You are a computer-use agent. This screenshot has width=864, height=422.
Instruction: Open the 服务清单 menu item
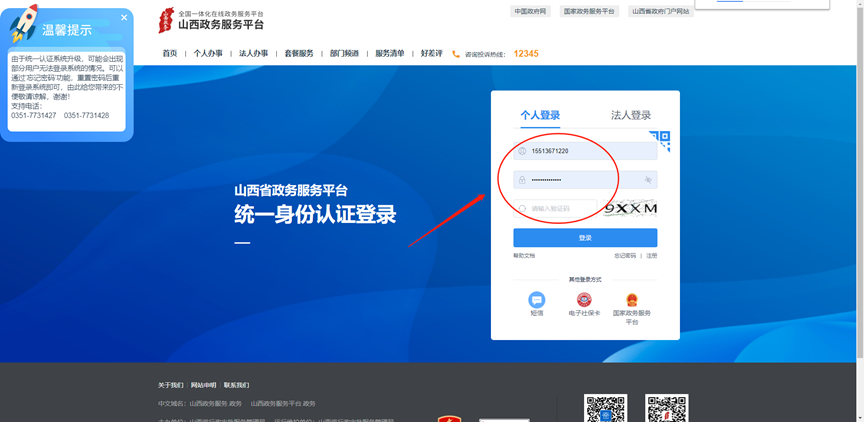click(390, 53)
